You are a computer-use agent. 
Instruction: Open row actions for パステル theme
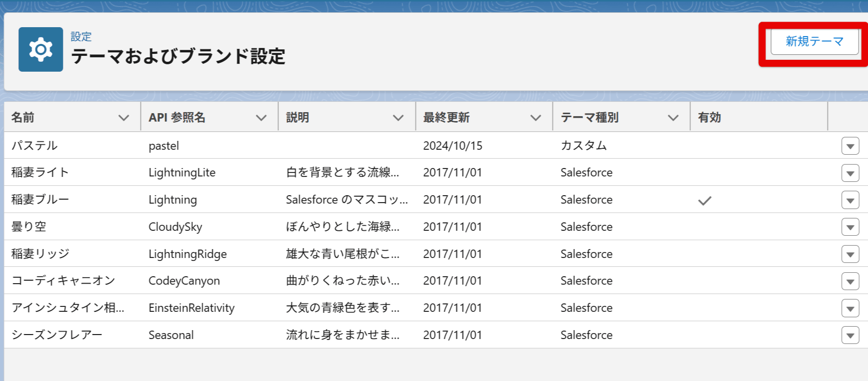click(x=850, y=146)
